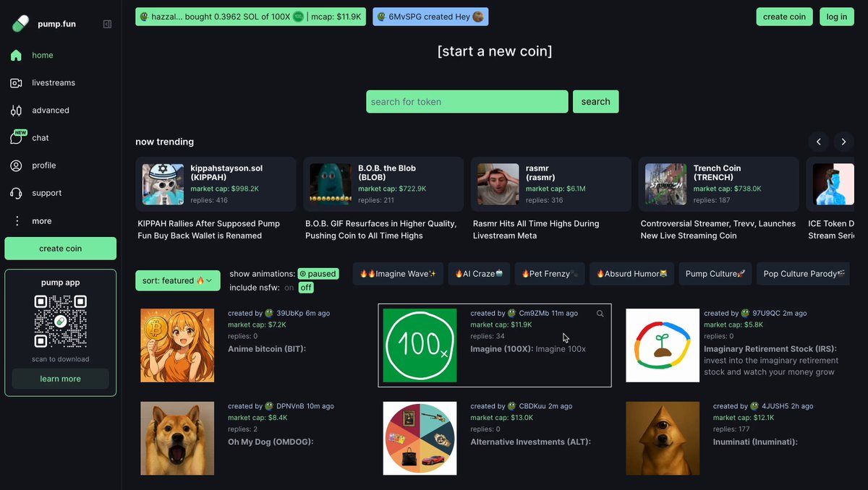Open the Trench Coin (TRENCH) trending card
868x490 pixels.
(x=719, y=184)
